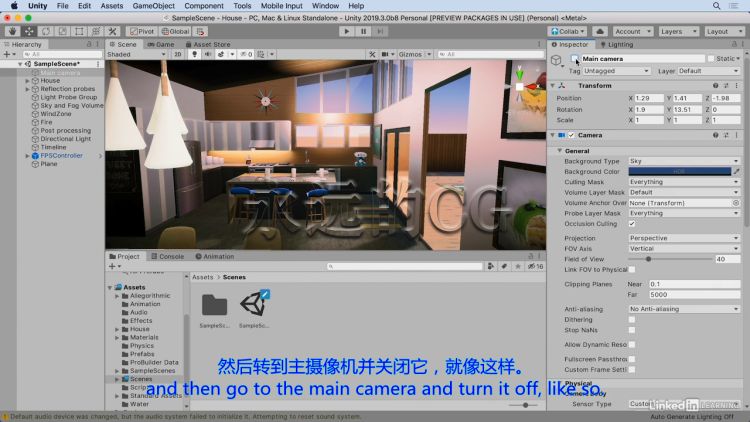Switch to the Game tab
The height and width of the screenshot is (422, 750).
coord(161,44)
